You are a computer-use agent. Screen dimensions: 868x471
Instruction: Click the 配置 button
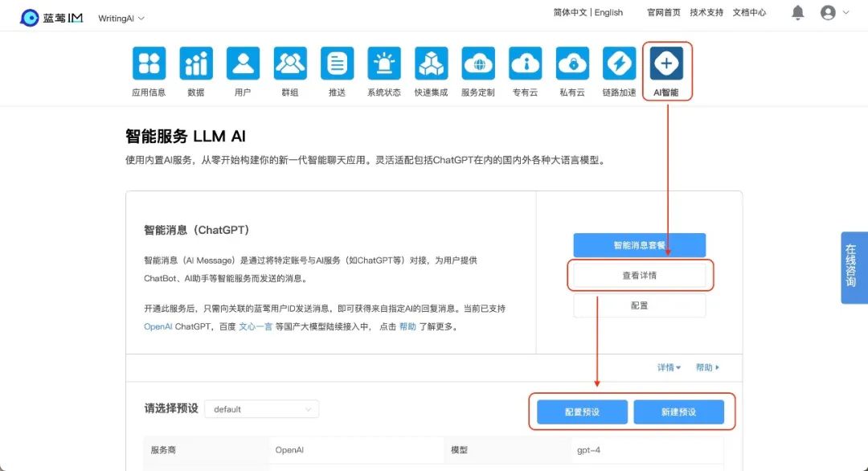click(x=640, y=305)
